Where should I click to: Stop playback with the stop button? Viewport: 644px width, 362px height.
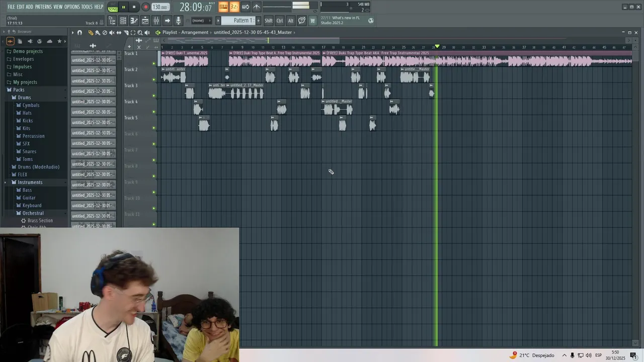[134, 7]
